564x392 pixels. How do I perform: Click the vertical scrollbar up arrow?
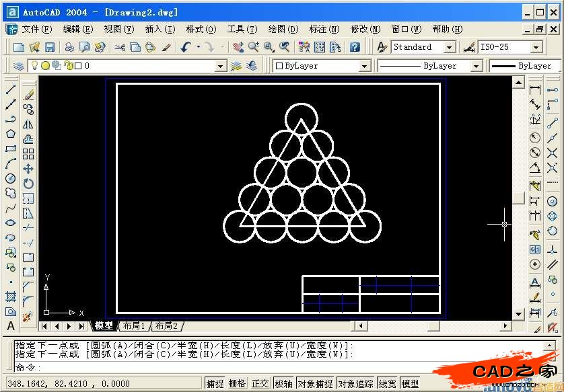pyautogui.click(x=518, y=83)
